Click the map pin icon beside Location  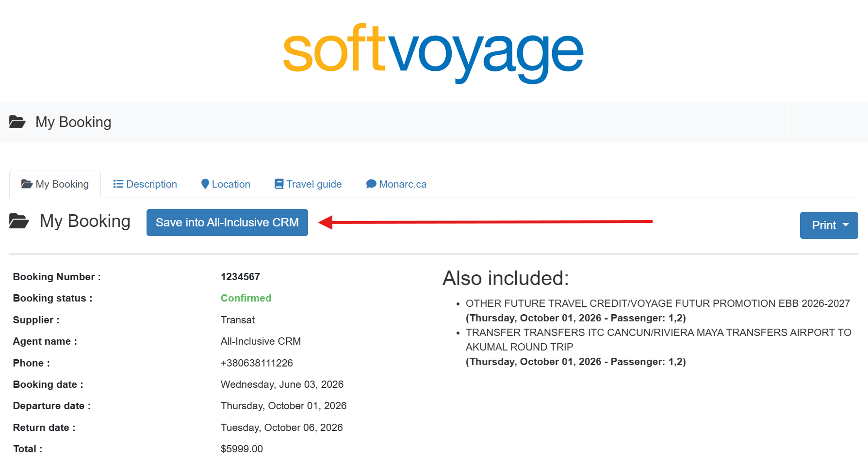coord(205,184)
